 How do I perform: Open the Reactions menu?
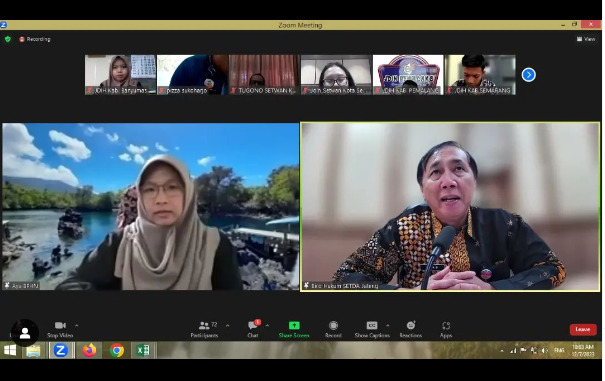click(x=411, y=329)
